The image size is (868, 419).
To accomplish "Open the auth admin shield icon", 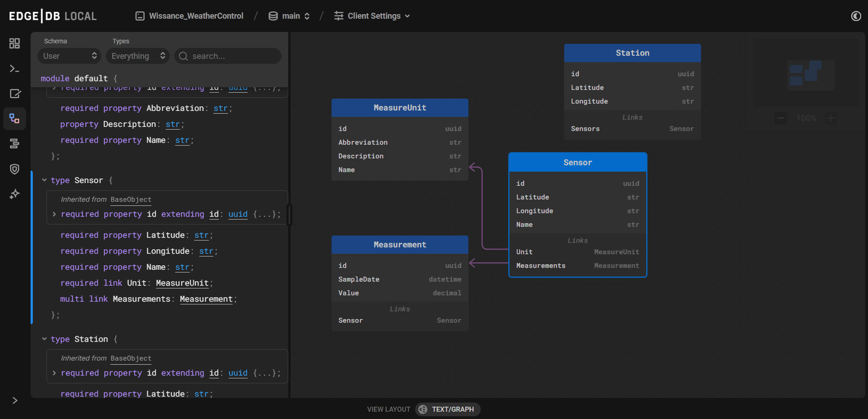I will click(x=14, y=169).
